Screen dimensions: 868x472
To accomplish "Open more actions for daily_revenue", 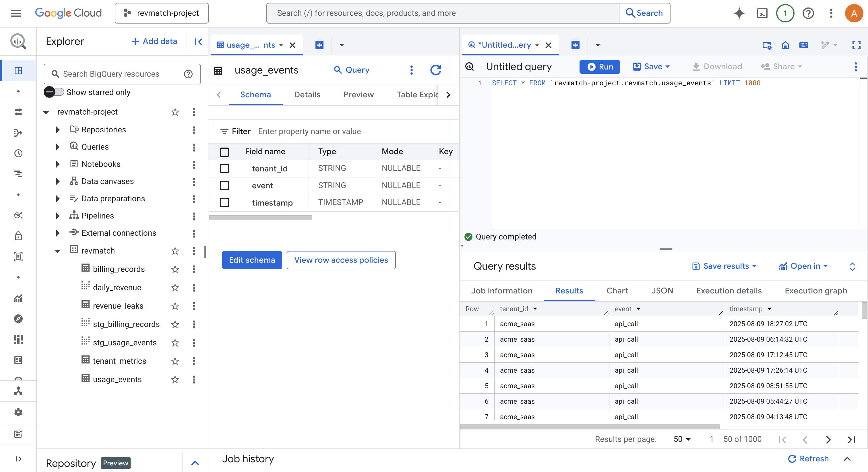I will pos(194,288).
